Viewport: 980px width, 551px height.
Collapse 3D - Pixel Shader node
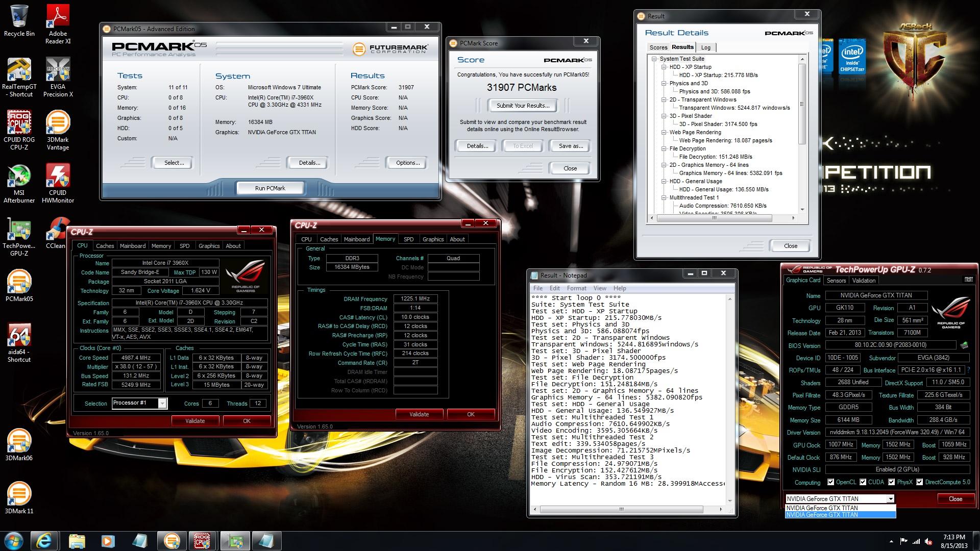[664, 116]
